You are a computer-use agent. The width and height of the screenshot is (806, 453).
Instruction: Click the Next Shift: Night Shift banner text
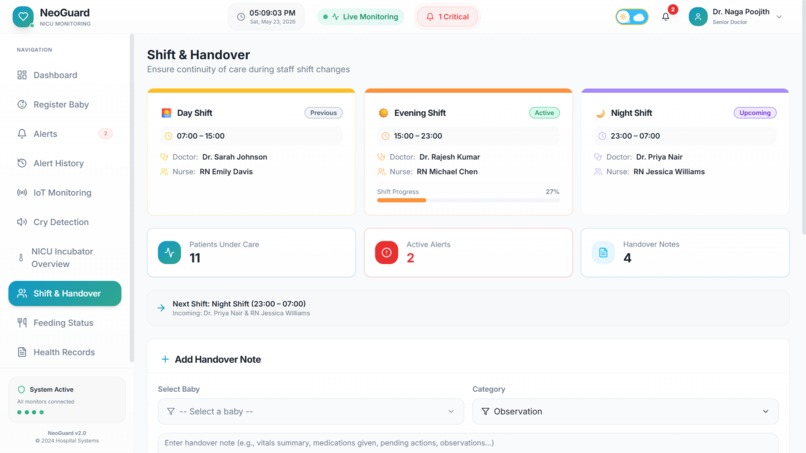tap(239, 304)
